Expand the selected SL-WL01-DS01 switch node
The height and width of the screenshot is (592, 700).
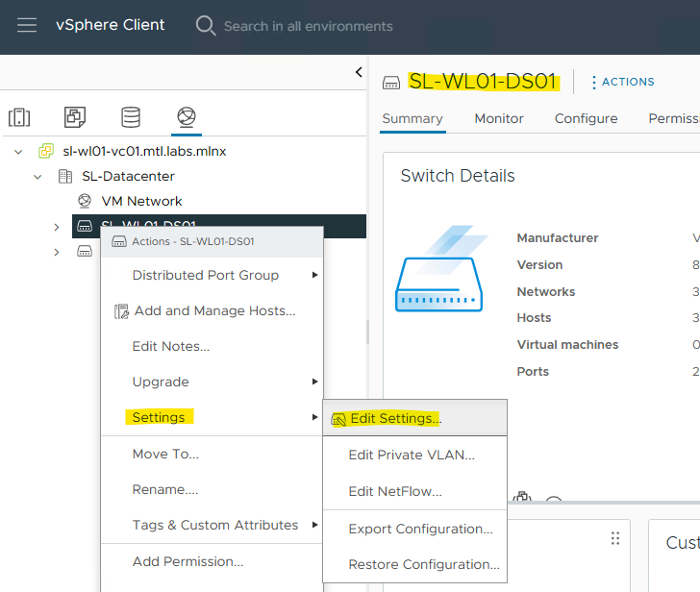(56, 227)
